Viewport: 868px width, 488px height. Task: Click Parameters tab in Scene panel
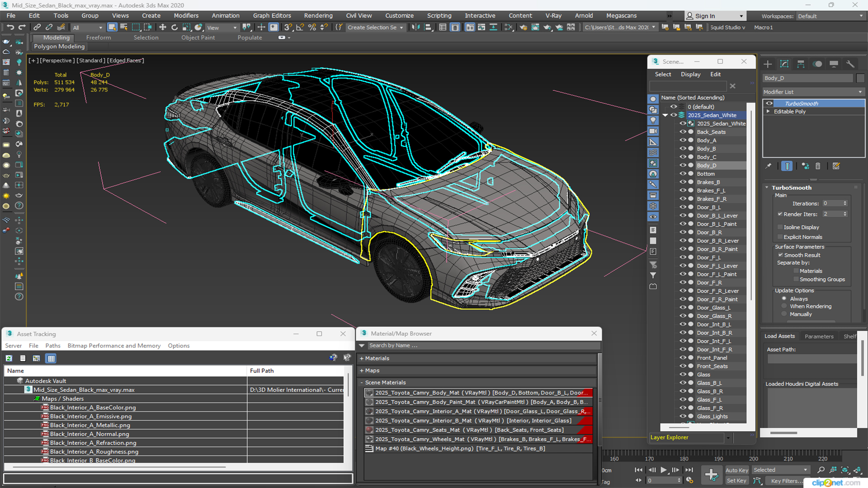pyautogui.click(x=819, y=336)
